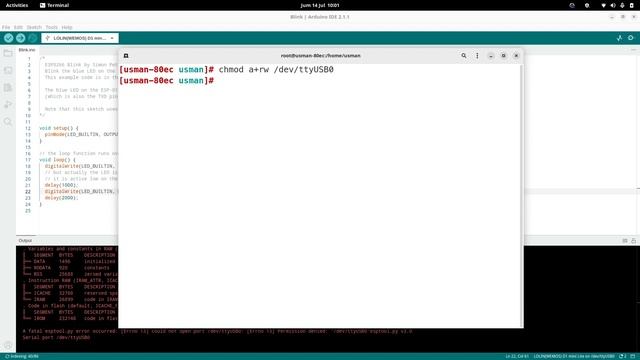The height and width of the screenshot is (360, 640).
Task: Open the Sketch menu in Arduino IDE
Action: tap(34, 27)
